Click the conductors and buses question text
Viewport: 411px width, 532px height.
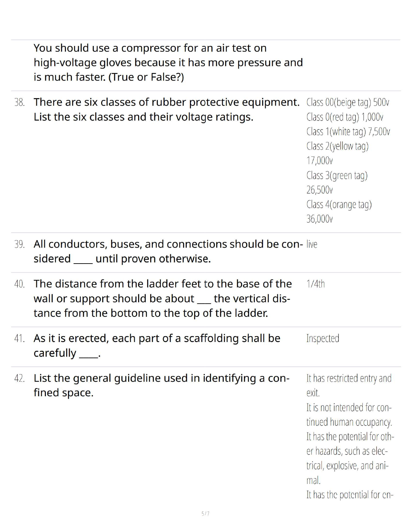coord(168,251)
